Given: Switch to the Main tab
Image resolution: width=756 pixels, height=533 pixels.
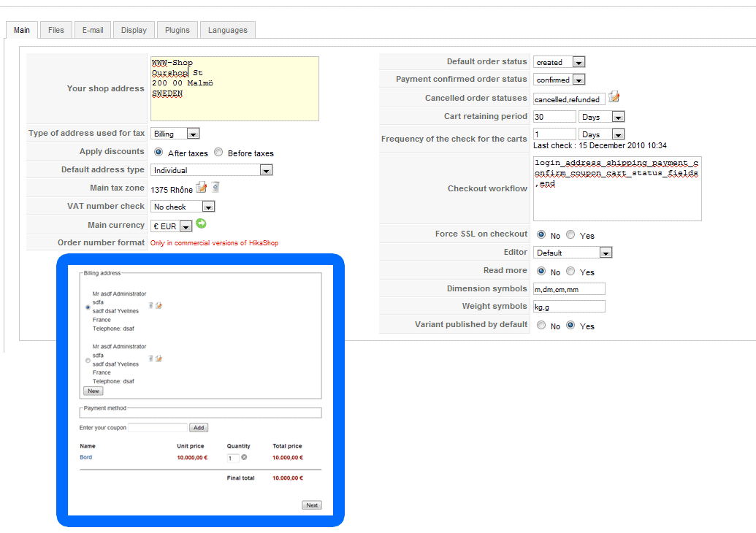Looking at the screenshot, I should pos(22,30).
